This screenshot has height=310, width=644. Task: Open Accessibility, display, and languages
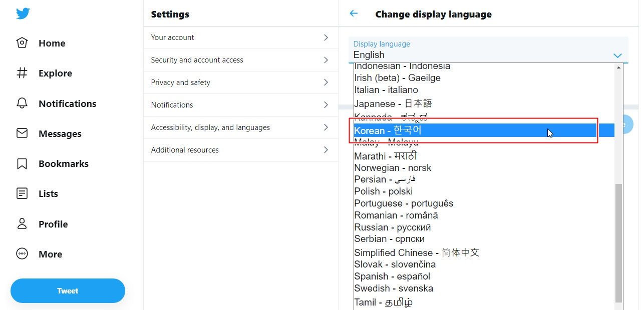point(241,127)
